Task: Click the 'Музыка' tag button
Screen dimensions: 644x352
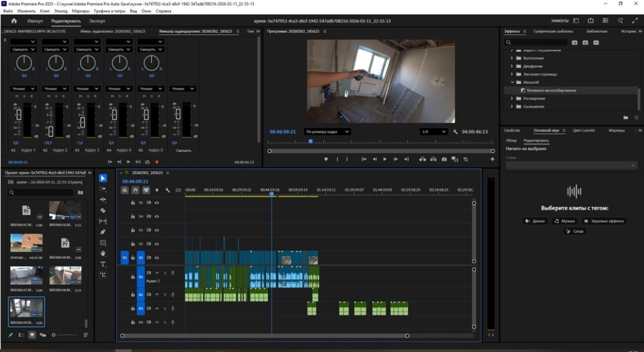Action: 565,221
